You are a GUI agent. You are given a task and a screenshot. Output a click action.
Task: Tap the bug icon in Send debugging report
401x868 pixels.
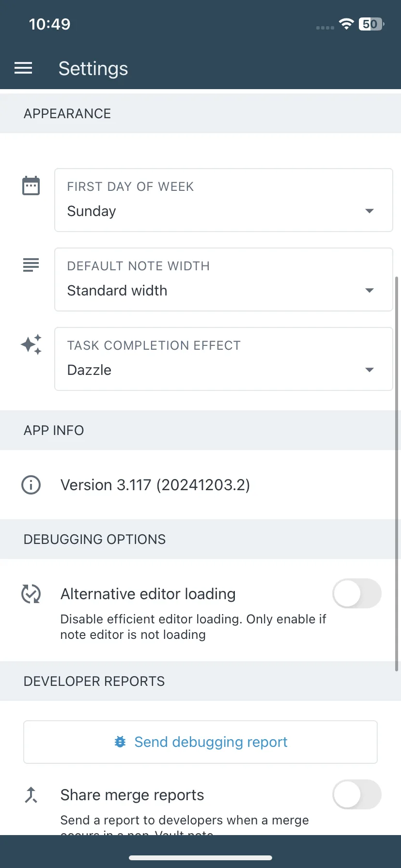(120, 742)
